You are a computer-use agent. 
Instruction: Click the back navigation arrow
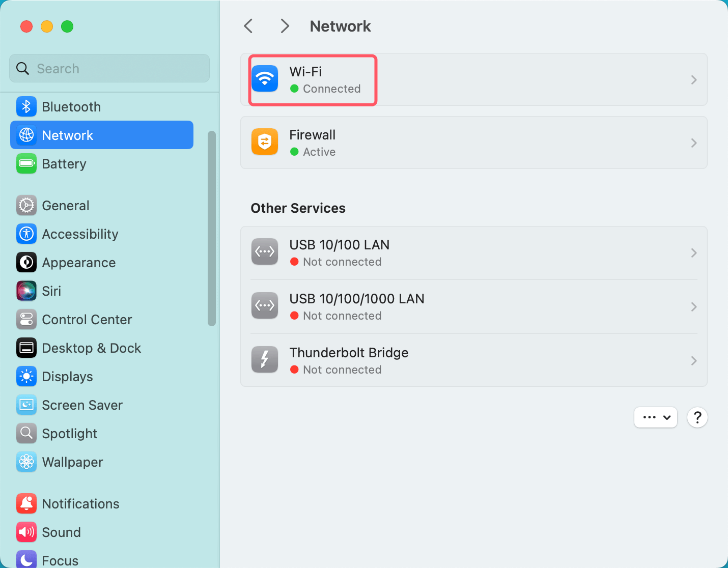point(248,25)
